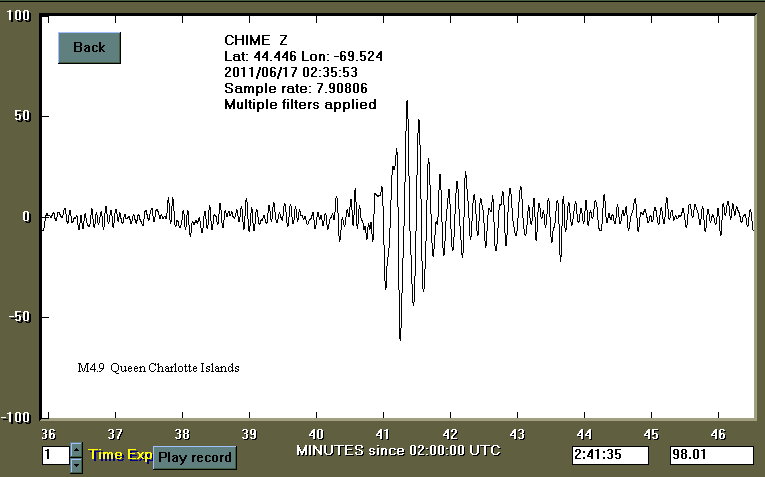Click the Sample rate 7.90806 text
765x477 pixels.
tap(292, 88)
